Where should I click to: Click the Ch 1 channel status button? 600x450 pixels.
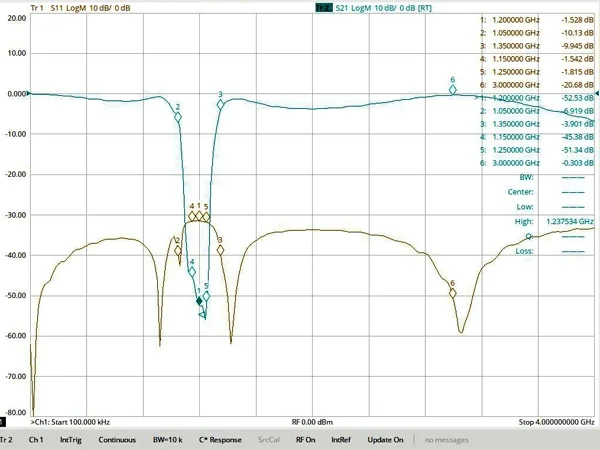[36, 440]
